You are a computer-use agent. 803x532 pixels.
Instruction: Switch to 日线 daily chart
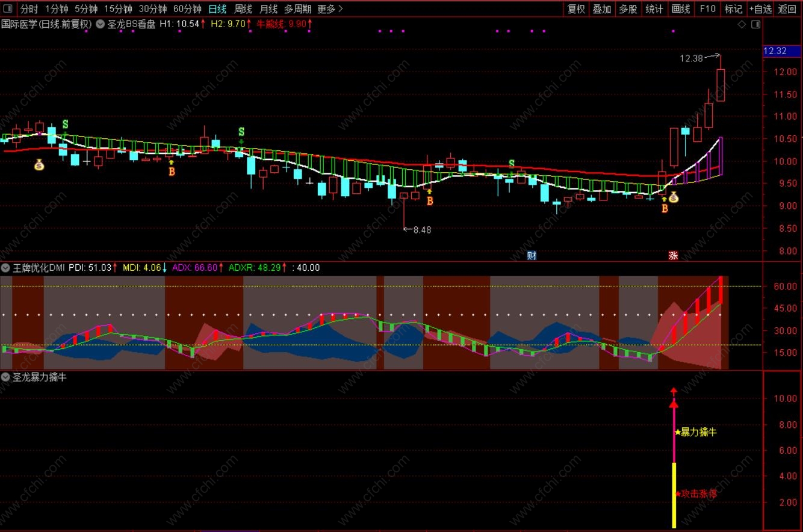tap(217, 9)
